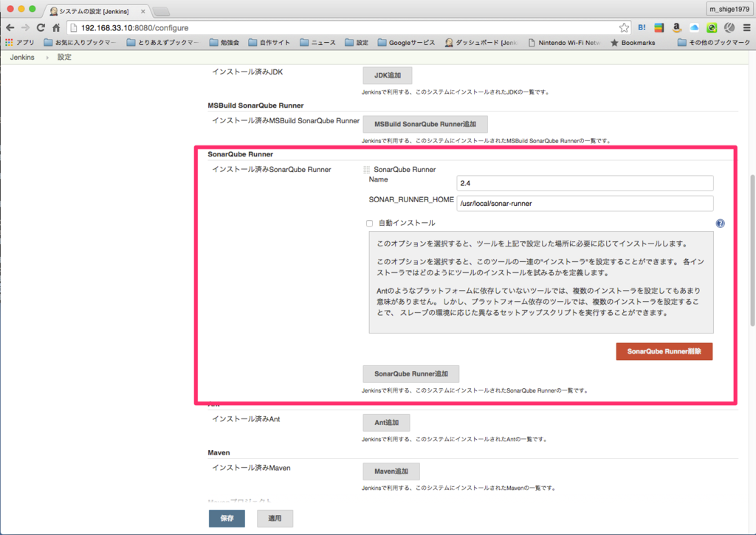This screenshot has height=535, width=756.
Task: Click the green extension icon
Action: click(712, 28)
